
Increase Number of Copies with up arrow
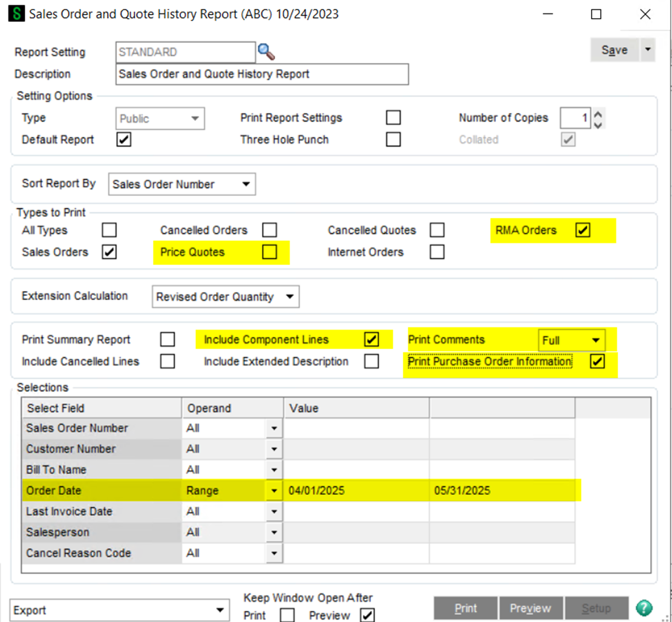598,113
